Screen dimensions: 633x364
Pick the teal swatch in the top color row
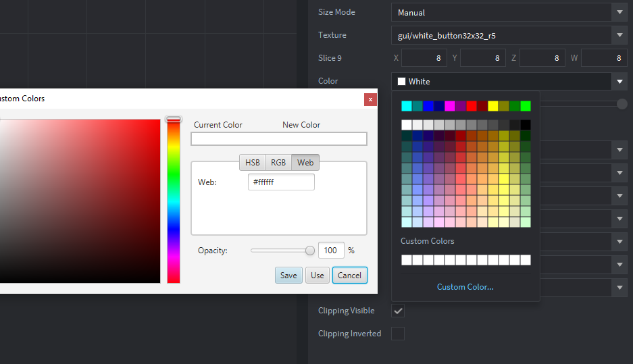pos(417,106)
